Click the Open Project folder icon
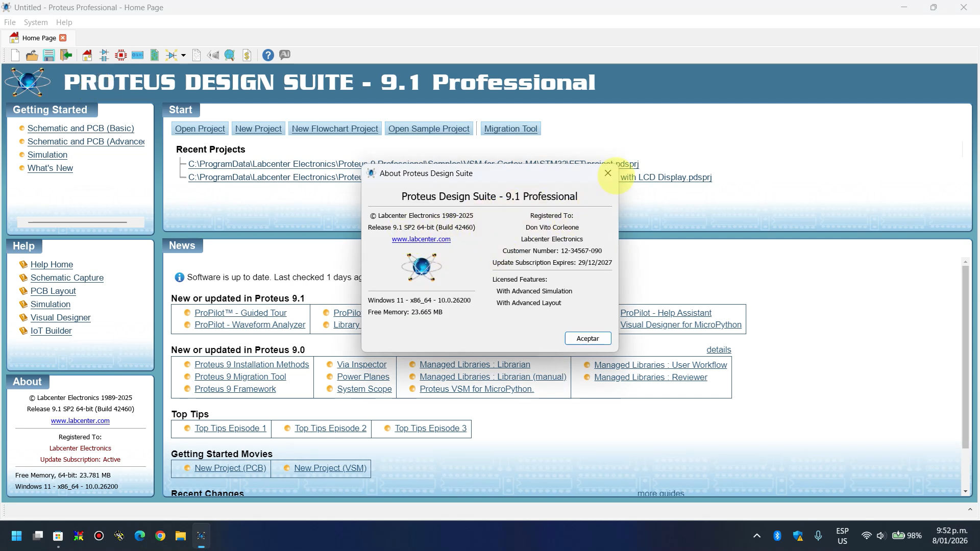980x551 pixels. [32, 55]
